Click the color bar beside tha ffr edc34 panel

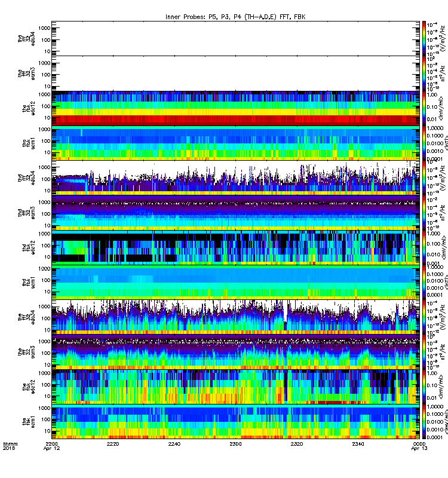[x=424, y=38]
